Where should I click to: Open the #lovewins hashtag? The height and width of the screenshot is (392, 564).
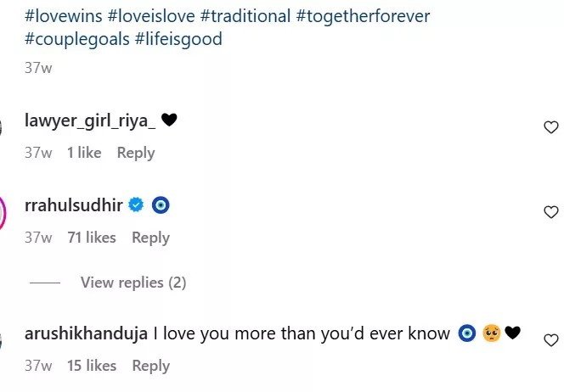coord(63,18)
